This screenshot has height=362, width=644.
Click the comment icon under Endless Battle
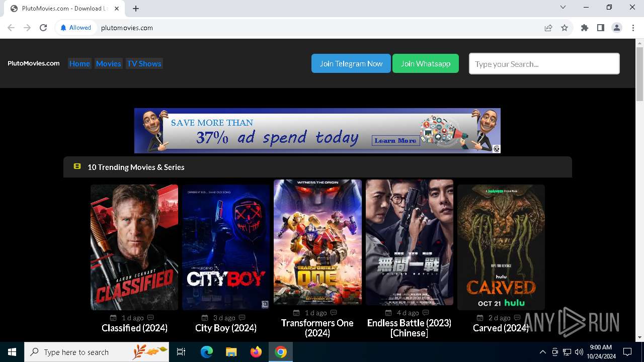pos(426,313)
